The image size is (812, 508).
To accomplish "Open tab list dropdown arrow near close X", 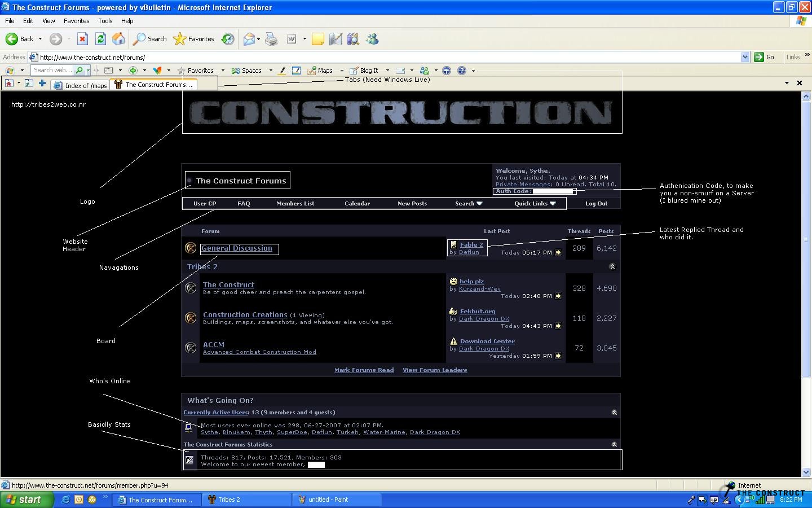I will coord(787,83).
